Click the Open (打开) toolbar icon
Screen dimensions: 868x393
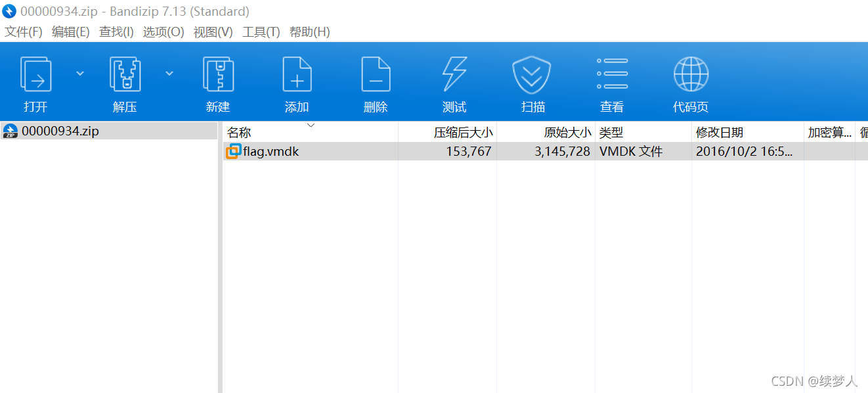[36, 74]
